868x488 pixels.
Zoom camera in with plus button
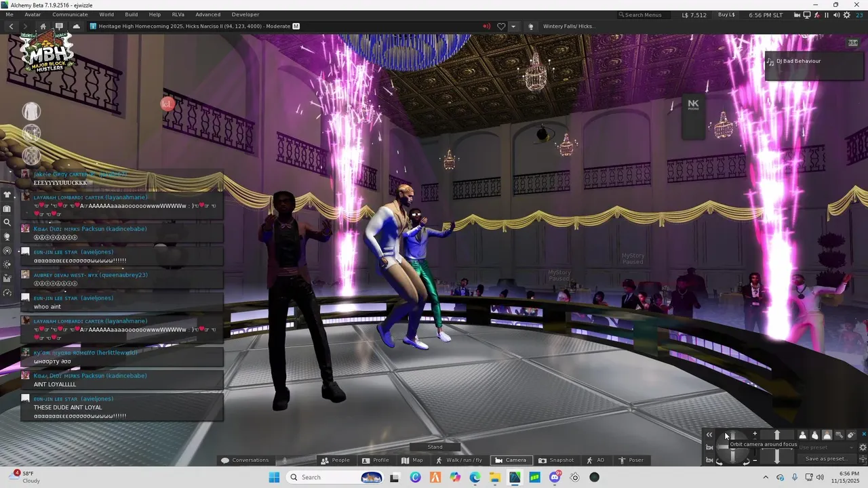pos(755,433)
